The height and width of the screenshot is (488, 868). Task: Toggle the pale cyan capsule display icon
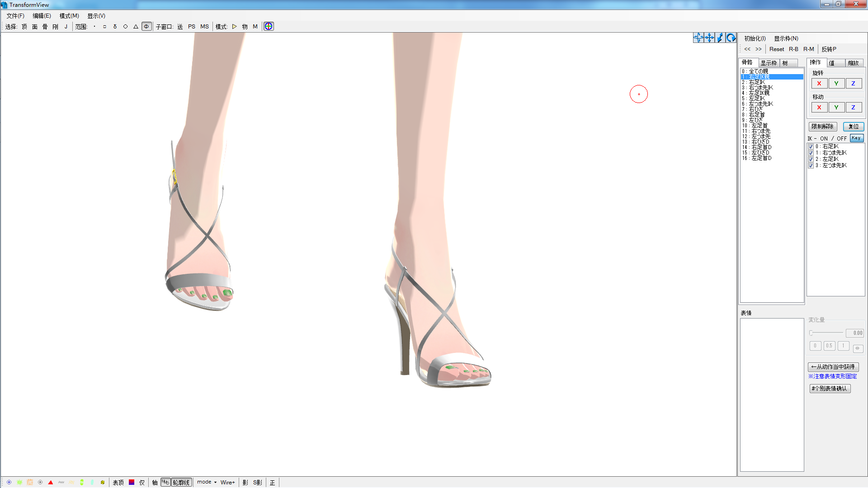(x=92, y=482)
